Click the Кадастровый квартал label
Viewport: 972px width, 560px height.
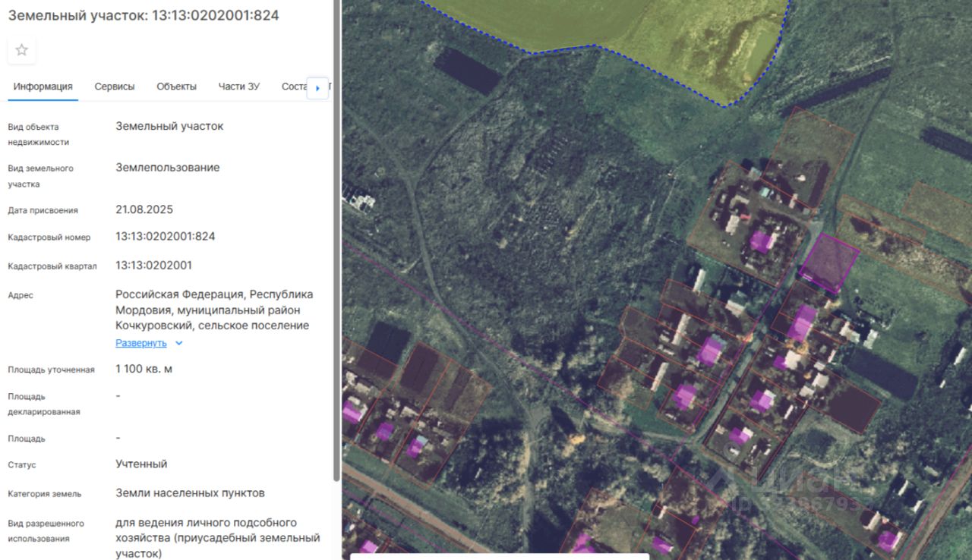pos(52,266)
